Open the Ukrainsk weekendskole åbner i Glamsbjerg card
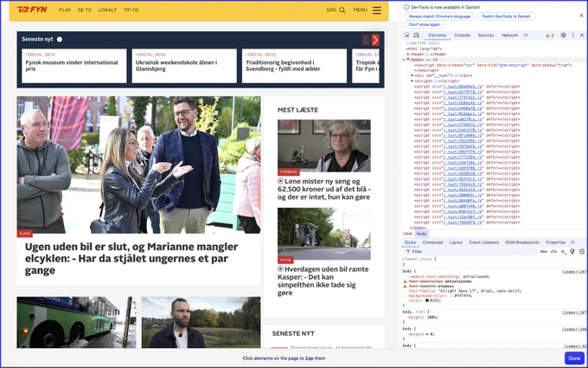The height and width of the screenshot is (368, 588). [184, 66]
